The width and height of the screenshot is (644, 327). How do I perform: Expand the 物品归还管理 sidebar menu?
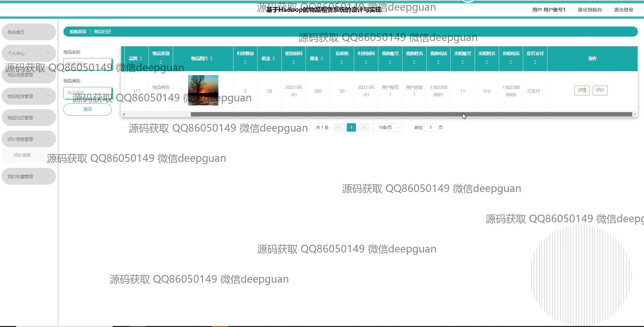tap(29, 118)
